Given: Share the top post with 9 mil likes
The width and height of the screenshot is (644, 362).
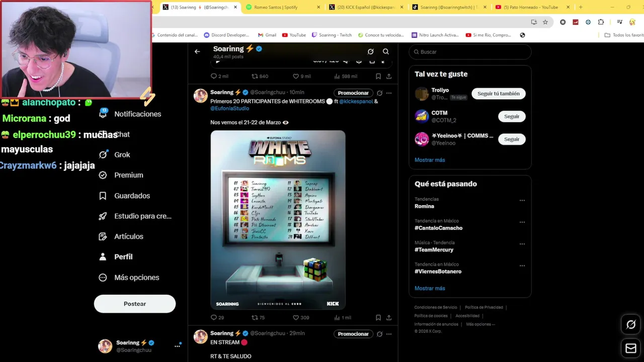Looking at the screenshot, I should point(389,76).
